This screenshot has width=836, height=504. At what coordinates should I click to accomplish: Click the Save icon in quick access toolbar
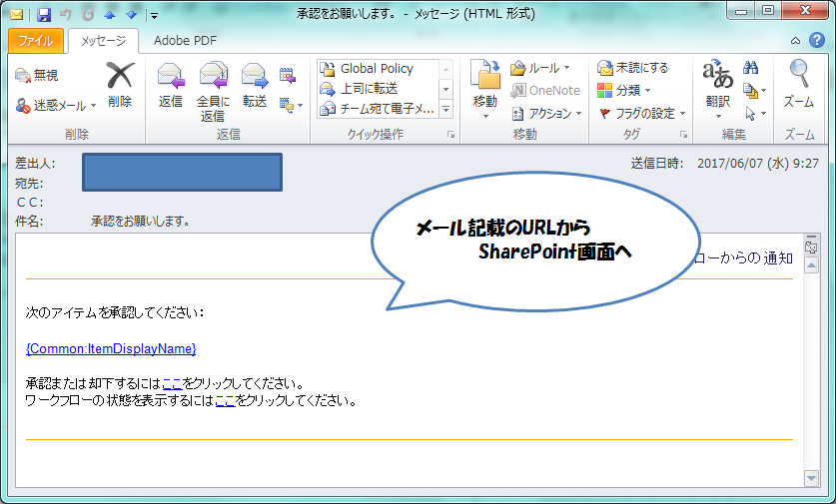tap(44, 14)
